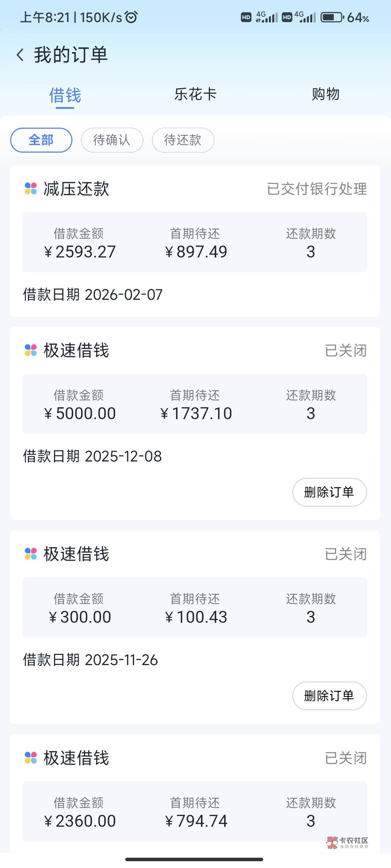
Task: Tap the home gesture bar at bottom
Action: [x=194, y=859]
